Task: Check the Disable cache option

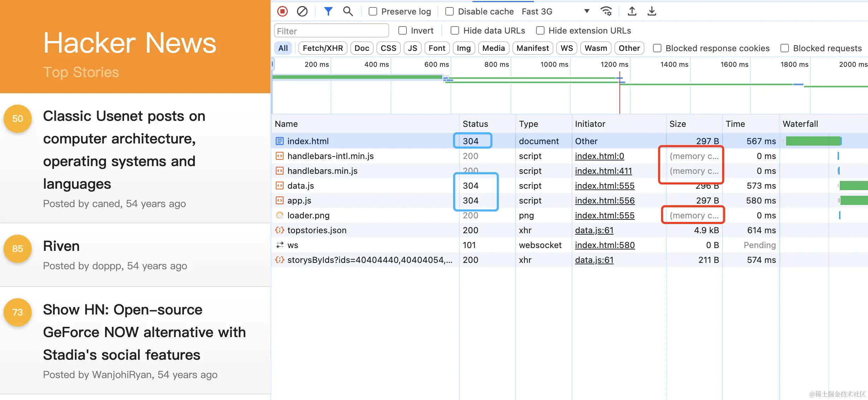Action: point(449,11)
